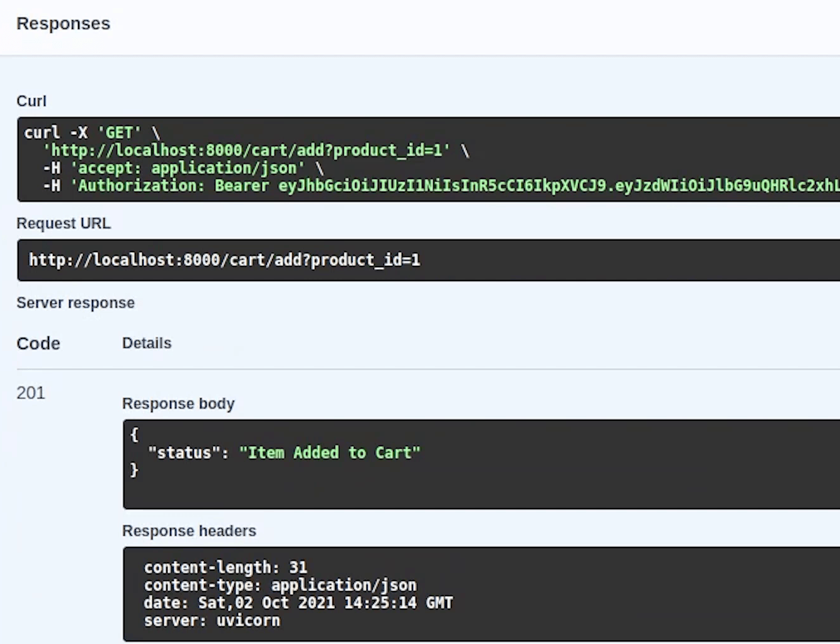Screen dimensions: 840x644
Task: Click the content-type header line in response headers
Action: pyautogui.click(x=280, y=585)
